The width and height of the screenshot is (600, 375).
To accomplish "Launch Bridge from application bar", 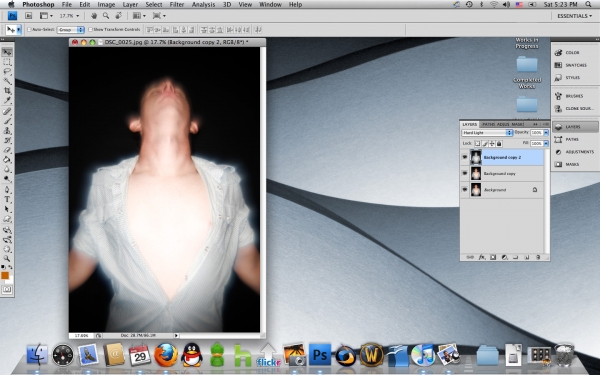I will (x=29, y=16).
